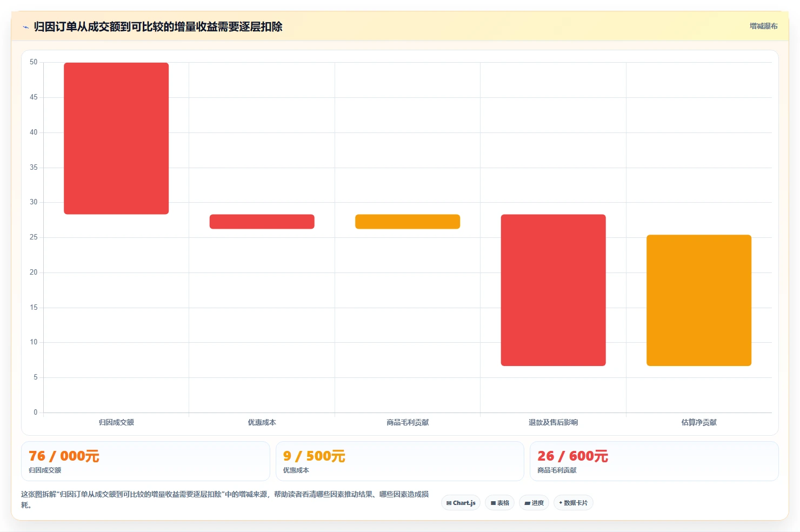Click the orange 商品毛利贡献 bar

408,222
